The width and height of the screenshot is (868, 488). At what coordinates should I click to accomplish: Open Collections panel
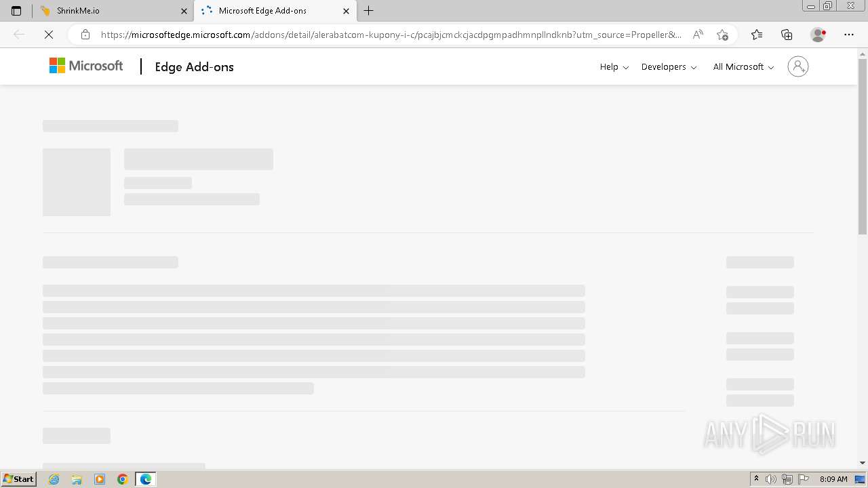[787, 35]
